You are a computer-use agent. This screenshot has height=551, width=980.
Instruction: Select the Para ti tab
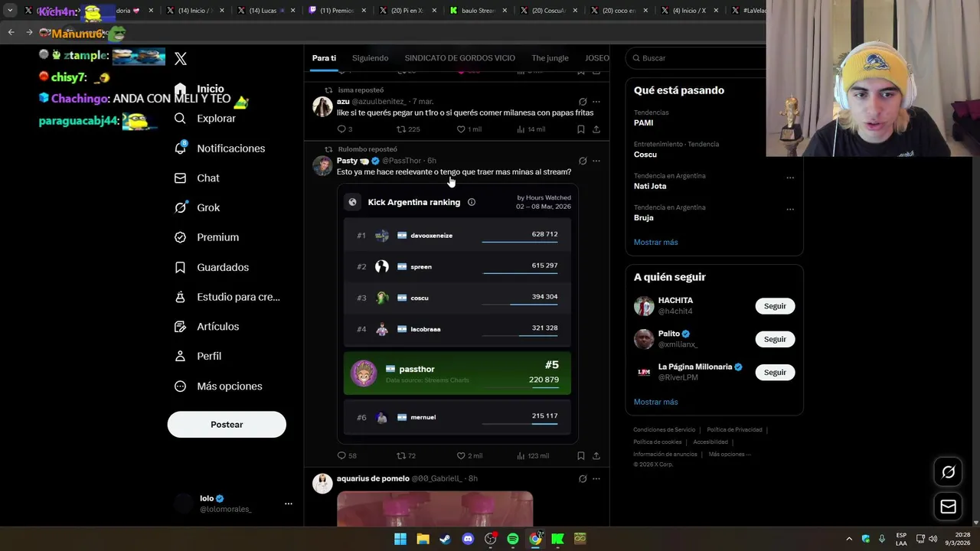point(324,58)
